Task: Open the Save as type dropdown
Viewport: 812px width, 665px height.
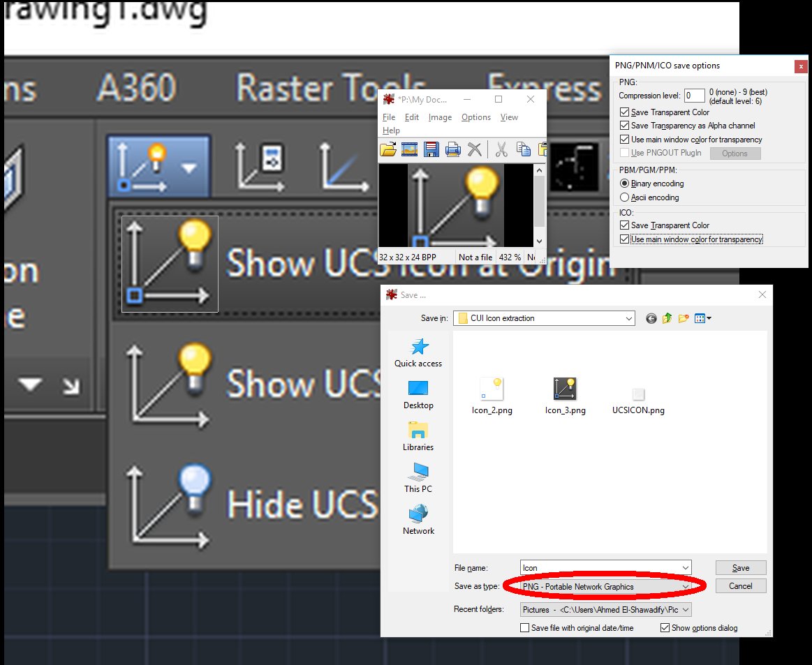Action: point(685,586)
